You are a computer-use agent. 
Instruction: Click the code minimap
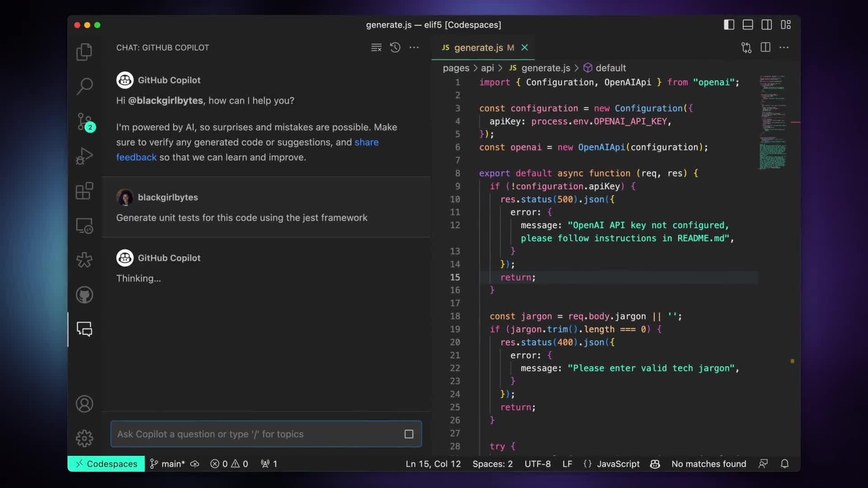(x=773, y=122)
